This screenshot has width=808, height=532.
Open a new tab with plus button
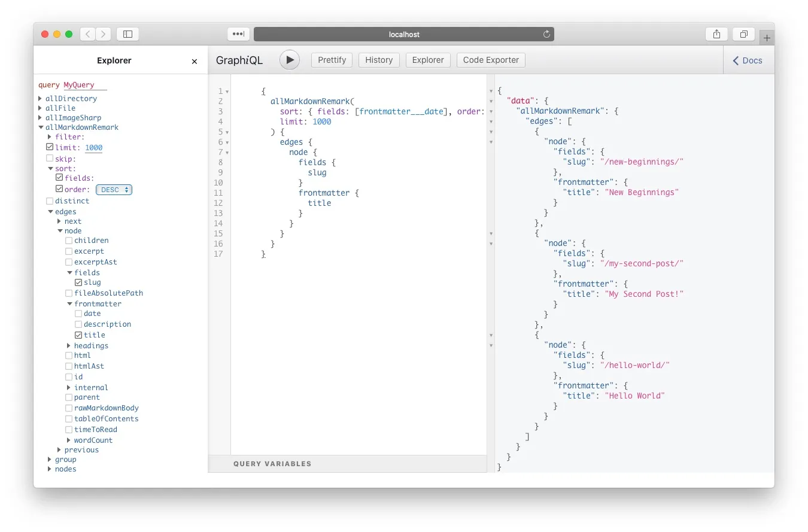click(767, 37)
